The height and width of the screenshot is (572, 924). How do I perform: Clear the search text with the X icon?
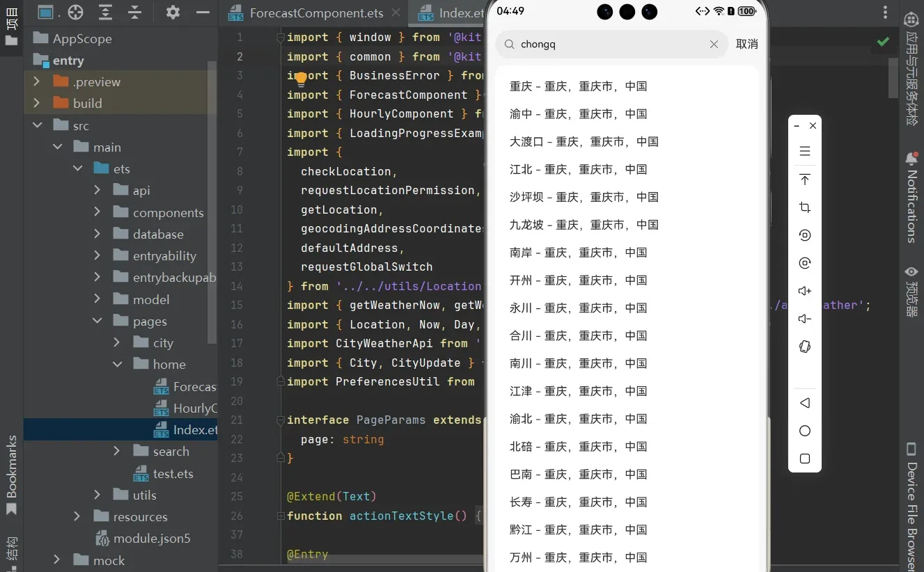pos(714,44)
